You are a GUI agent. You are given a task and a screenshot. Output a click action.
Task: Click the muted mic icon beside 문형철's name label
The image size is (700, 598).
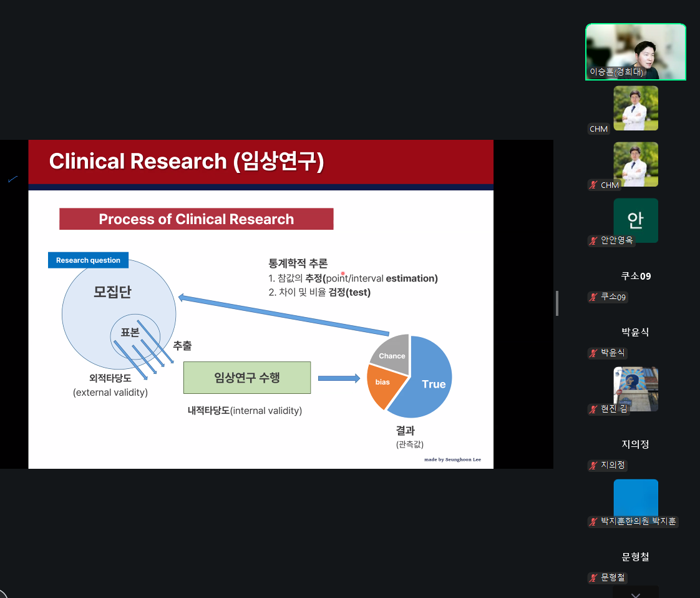click(x=594, y=577)
